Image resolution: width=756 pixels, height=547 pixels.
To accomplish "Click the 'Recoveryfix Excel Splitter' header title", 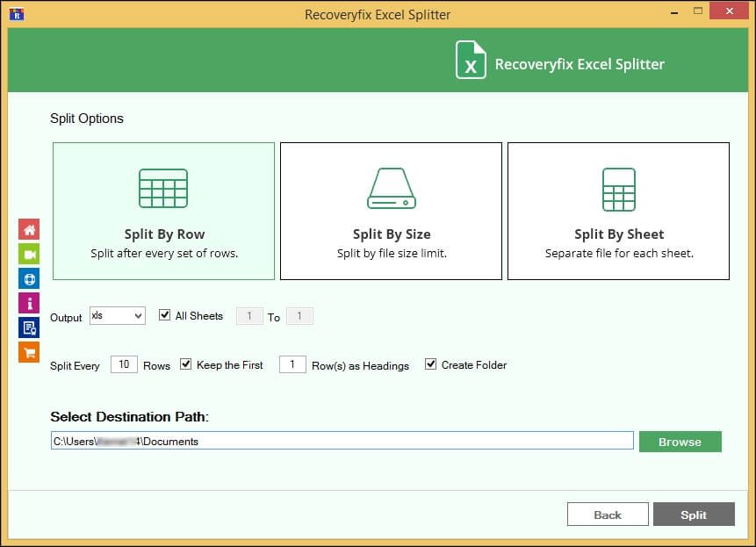I will tap(580, 64).
